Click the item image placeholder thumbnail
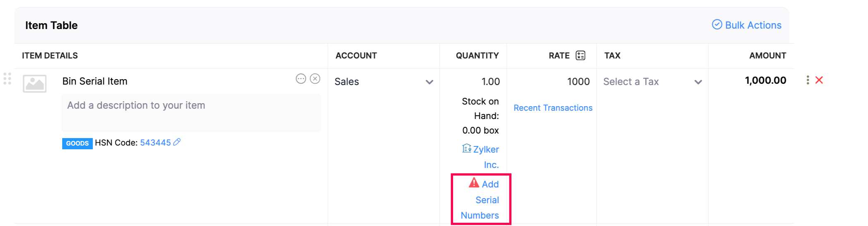Screen dimensions: 868x226 coord(34,84)
